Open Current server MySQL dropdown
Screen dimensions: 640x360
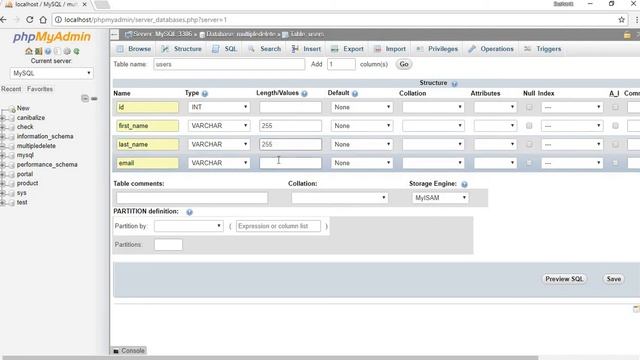(51, 73)
